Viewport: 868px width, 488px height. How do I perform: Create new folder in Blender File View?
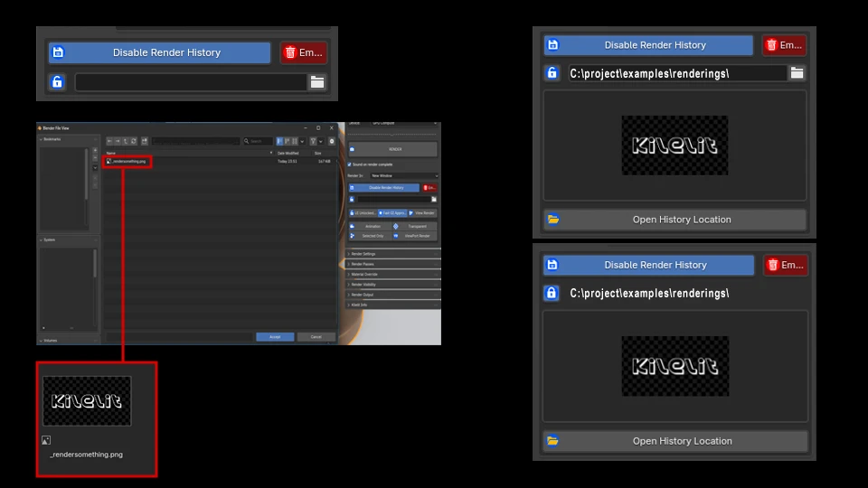tap(145, 141)
